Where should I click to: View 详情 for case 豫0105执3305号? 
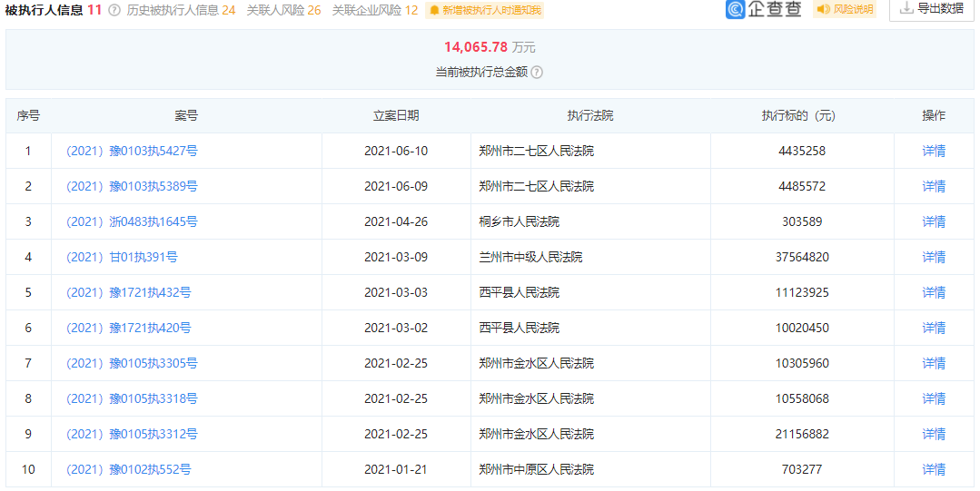pyautogui.click(x=934, y=363)
